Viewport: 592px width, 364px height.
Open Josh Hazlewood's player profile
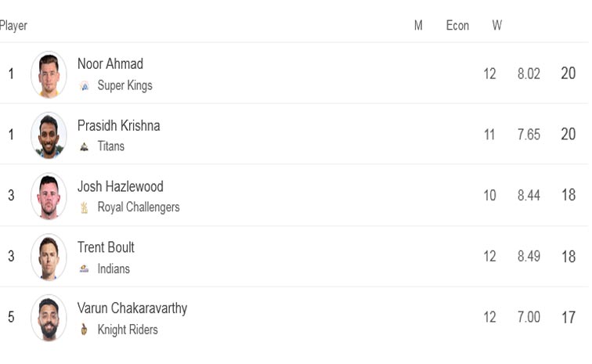120,186
